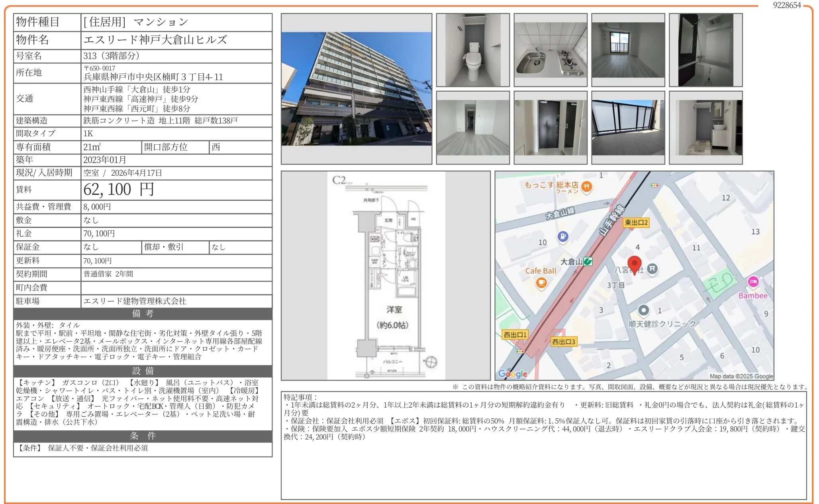Open the toilet room photo

click(x=473, y=50)
